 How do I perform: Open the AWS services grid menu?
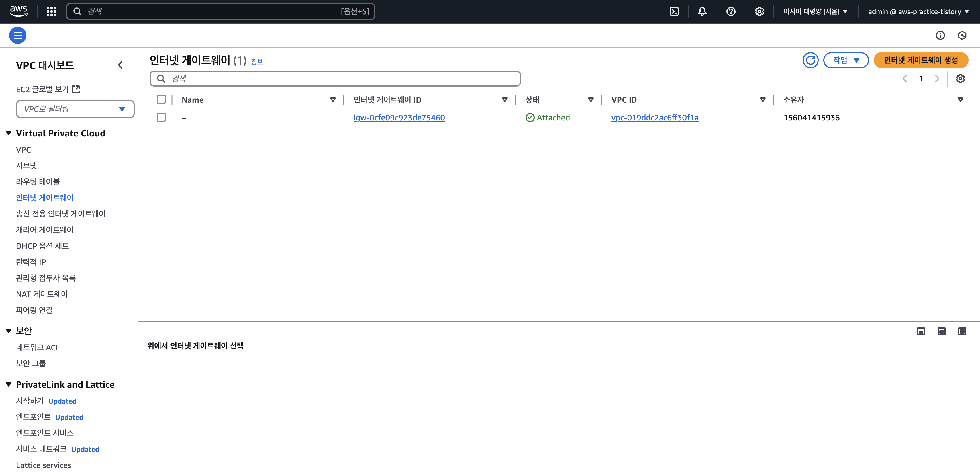51,11
